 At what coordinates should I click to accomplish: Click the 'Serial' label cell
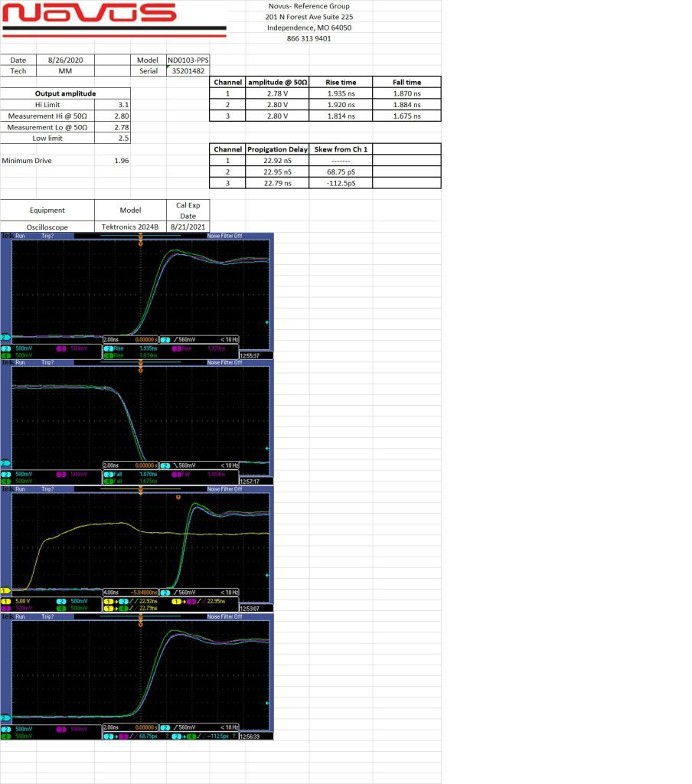149,71
